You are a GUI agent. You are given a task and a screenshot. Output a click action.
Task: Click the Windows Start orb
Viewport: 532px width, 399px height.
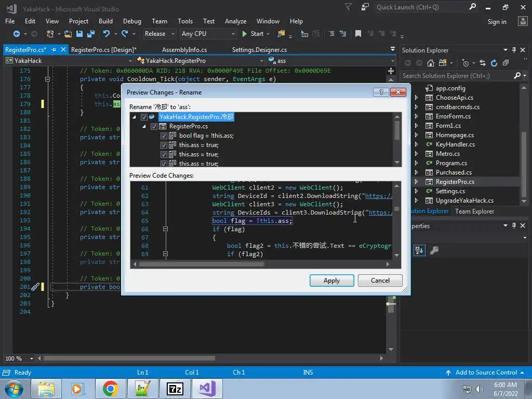(x=14, y=389)
